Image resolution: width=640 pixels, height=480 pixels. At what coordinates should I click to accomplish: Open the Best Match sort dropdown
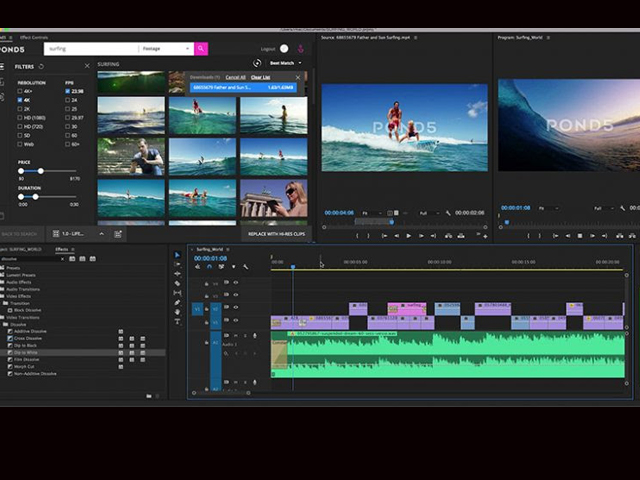[x=285, y=63]
